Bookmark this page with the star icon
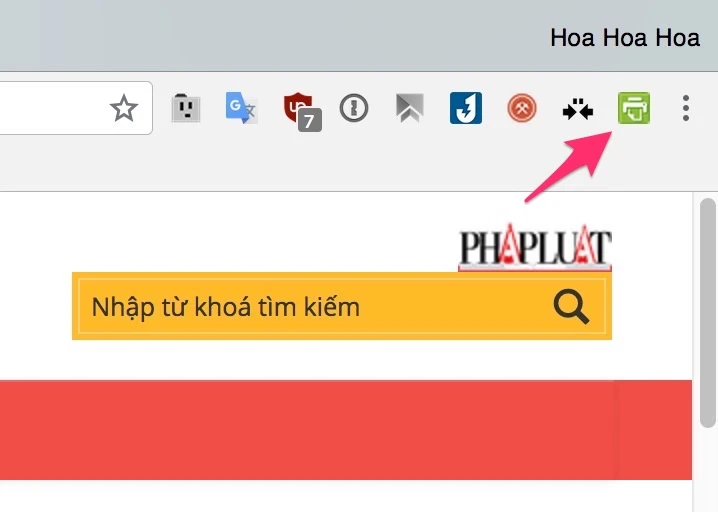The height and width of the screenshot is (512, 718). [x=124, y=109]
